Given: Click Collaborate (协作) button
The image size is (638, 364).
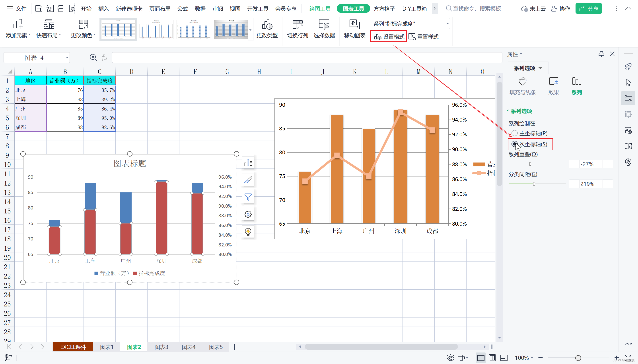Looking at the screenshot, I should pos(560,8).
